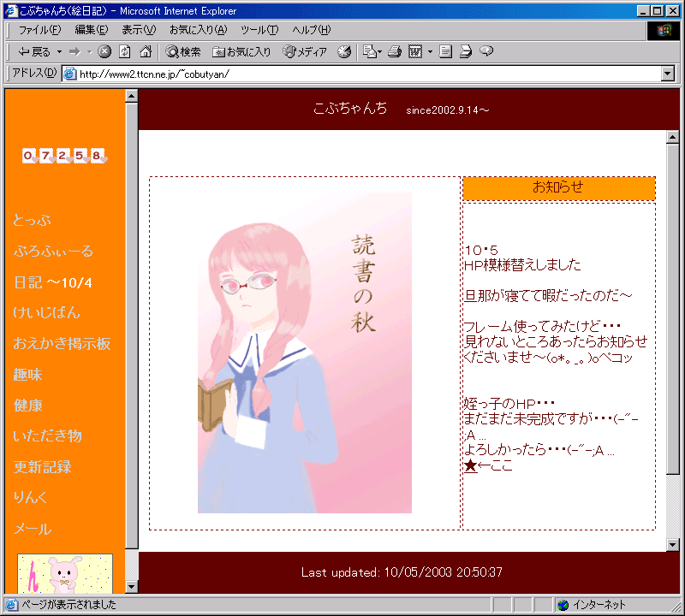Click the sidebar frame scroll up arrow
Viewport: 685px width, 616px height.
coord(132,96)
